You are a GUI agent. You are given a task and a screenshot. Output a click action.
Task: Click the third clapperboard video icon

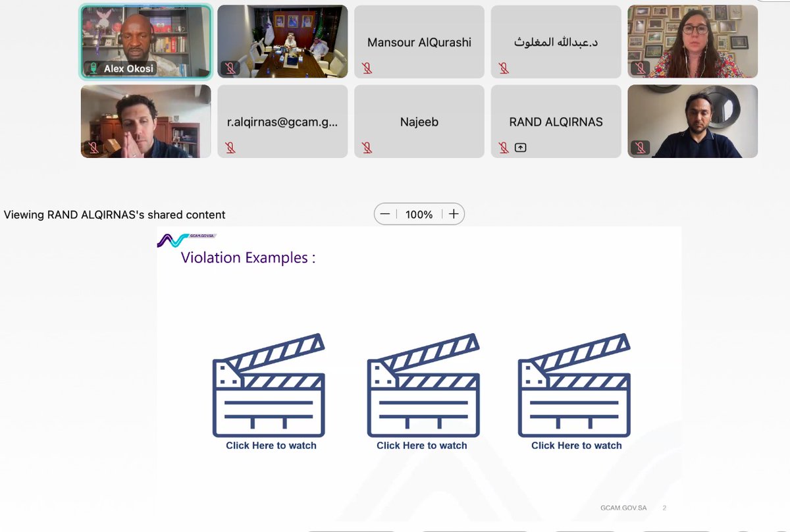click(575, 385)
